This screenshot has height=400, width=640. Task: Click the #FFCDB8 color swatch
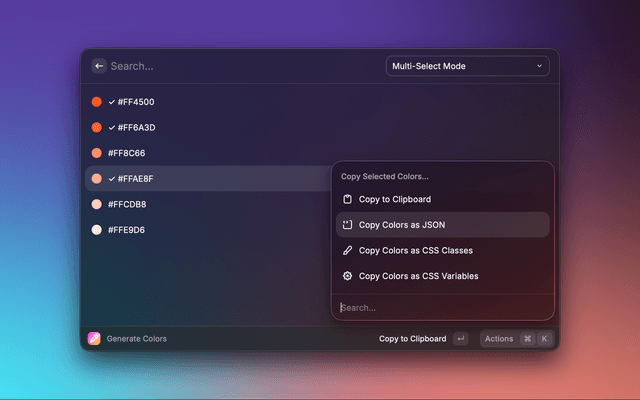click(x=97, y=204)
